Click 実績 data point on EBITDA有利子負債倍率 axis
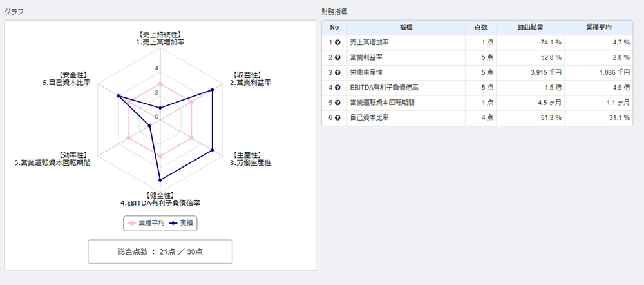Screen dimensions: 644x285 (160, 180)
